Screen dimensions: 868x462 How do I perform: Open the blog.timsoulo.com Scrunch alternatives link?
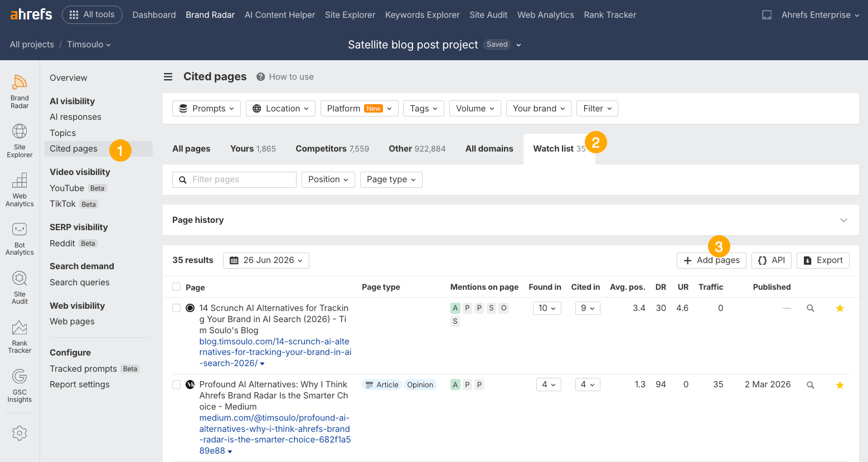(275, 352)
